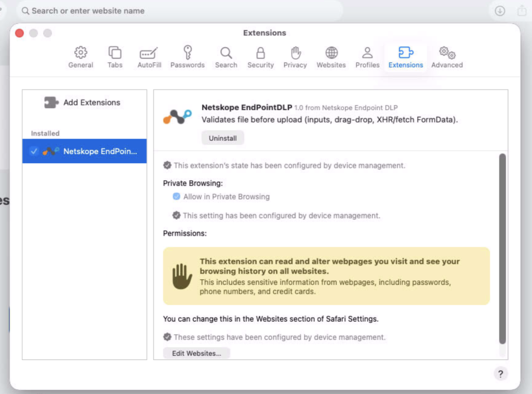Open the Profiles person icon

pos(367,52)
